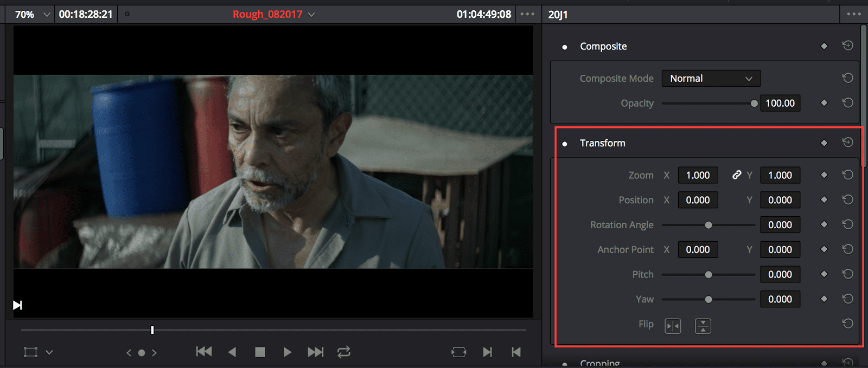The height and width of the screenshot is (368, 868).
Task: Go to the previous marker arrow
Action: (129, 353)
